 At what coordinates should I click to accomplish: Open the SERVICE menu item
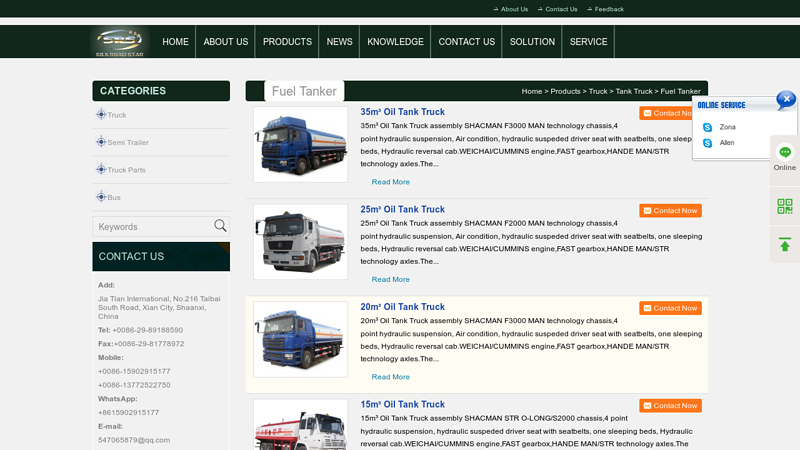[x=588, y=42]
